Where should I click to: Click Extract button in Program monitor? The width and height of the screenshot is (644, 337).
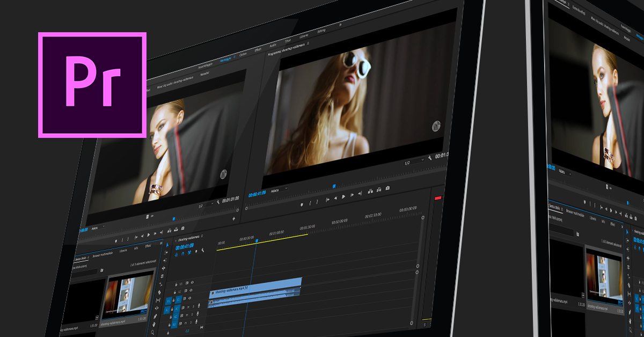tap(379, 189)
